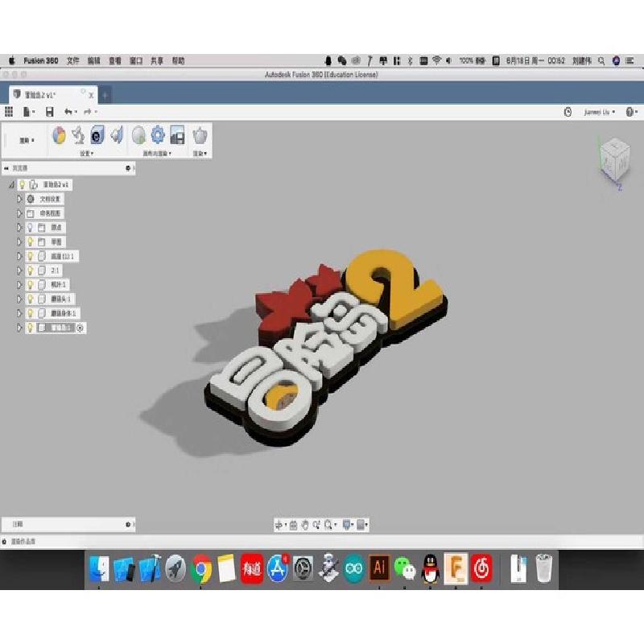Open the 文件 (File) menu in menu bar
The image size is (644, 644).
click(x=73, y=60)
